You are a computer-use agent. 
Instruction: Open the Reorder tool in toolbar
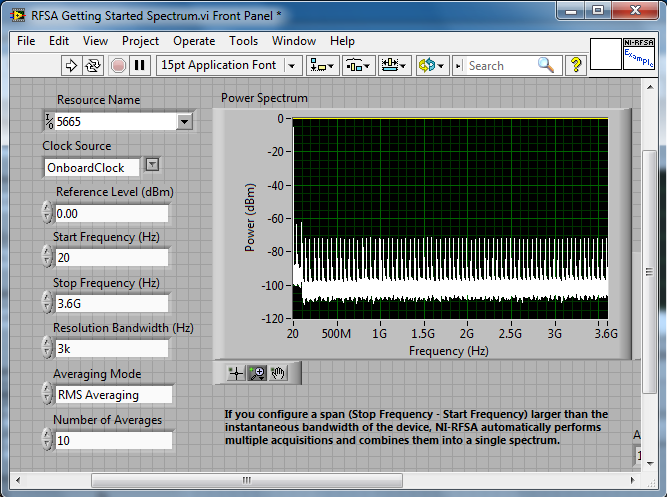432,65
